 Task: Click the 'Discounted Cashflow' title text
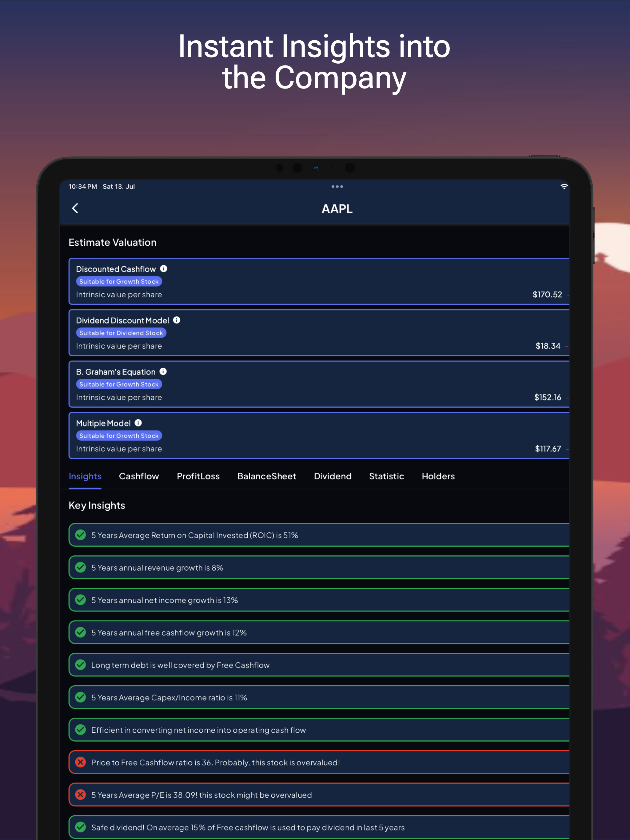pyautogui.click(x=116, y=269)
